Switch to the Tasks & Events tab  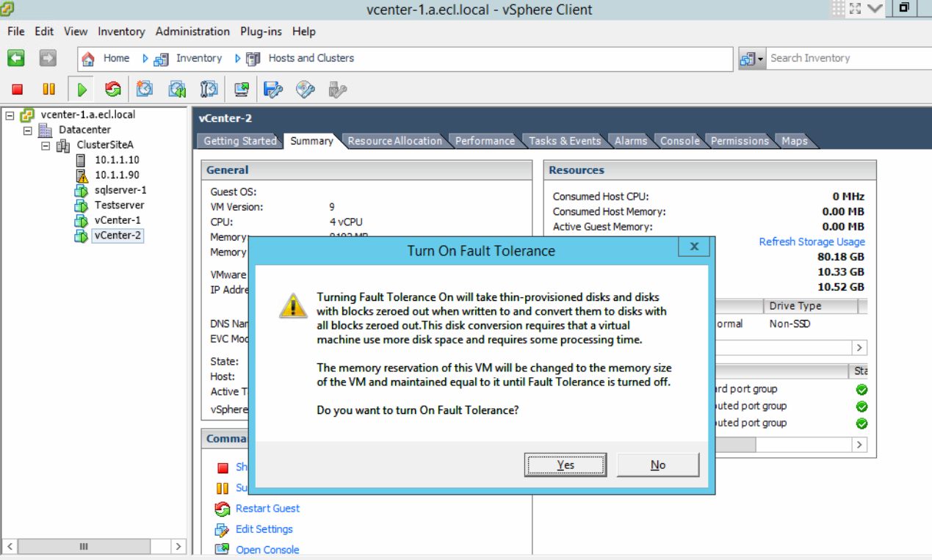click(x=565, y=141)
